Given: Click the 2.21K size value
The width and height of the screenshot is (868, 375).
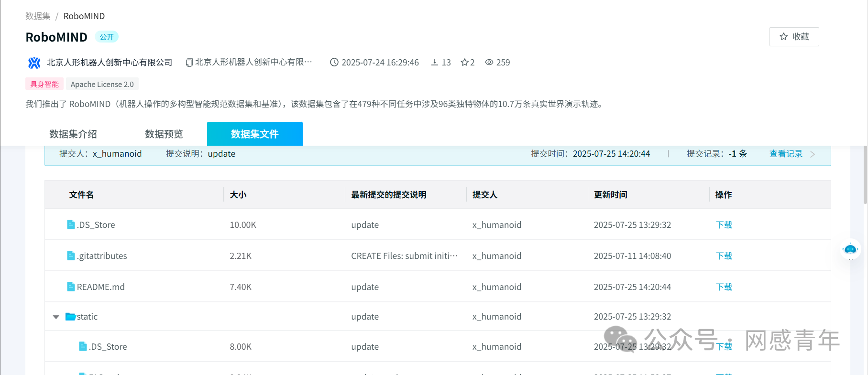Looking at the screenshot, I should 241,256.
